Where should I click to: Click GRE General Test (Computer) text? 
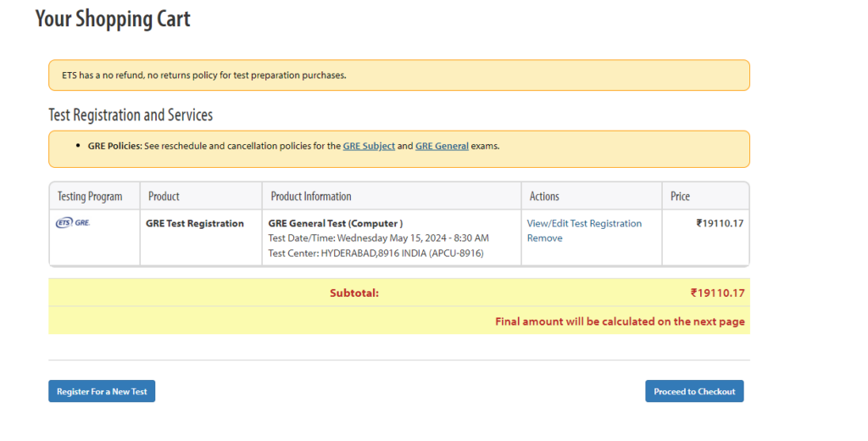[x=336, y=223]
